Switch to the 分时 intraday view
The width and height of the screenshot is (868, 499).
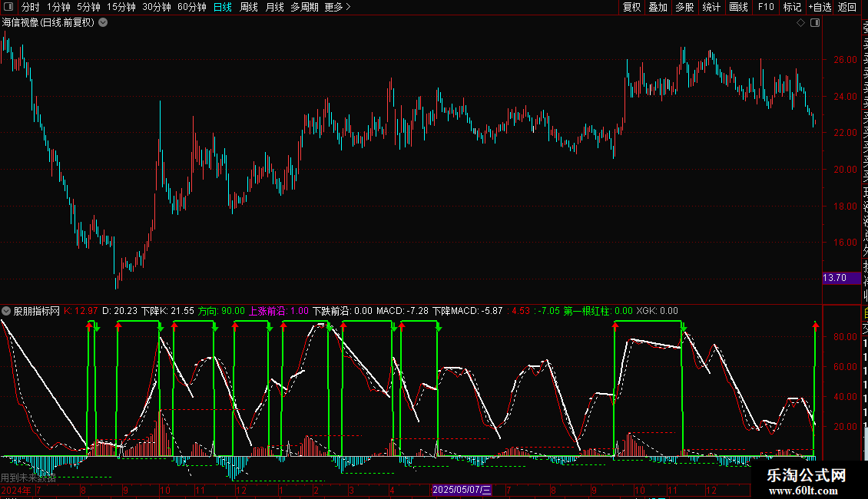(30, 7)
